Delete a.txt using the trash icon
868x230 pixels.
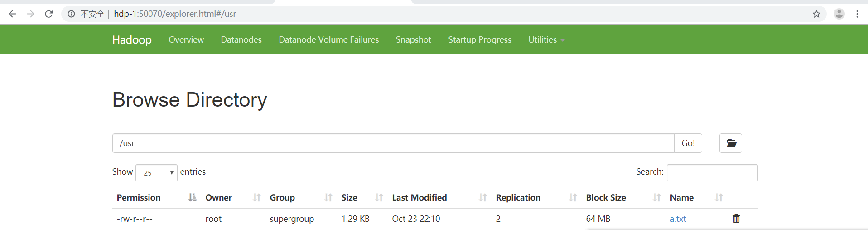[x=736, y=219]
